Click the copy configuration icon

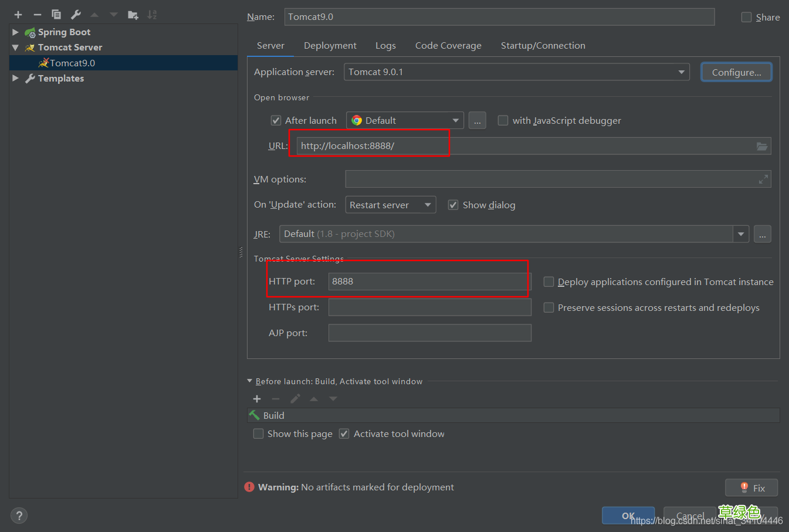tap(56, 15)
